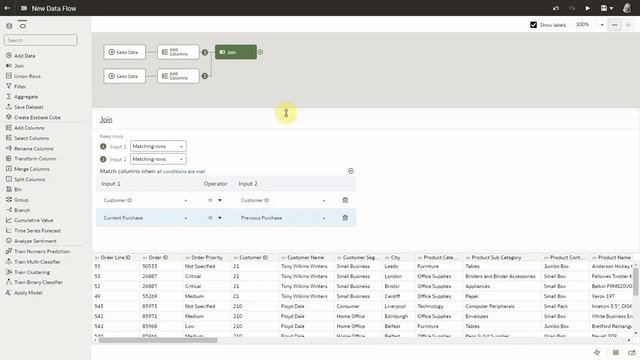Click the horizontal scrollbar of preview table
The image size is (640, 360).
[x=158, y=340]
